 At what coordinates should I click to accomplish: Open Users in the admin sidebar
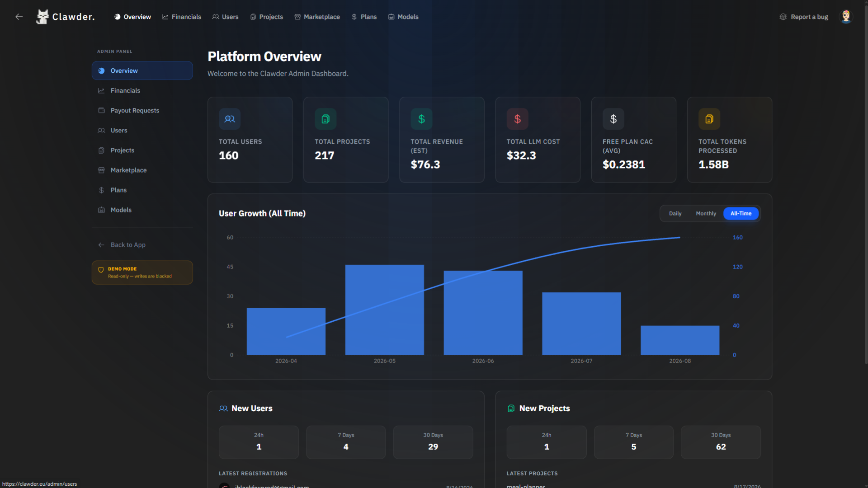pyautogui.click(x=142, y=130)
